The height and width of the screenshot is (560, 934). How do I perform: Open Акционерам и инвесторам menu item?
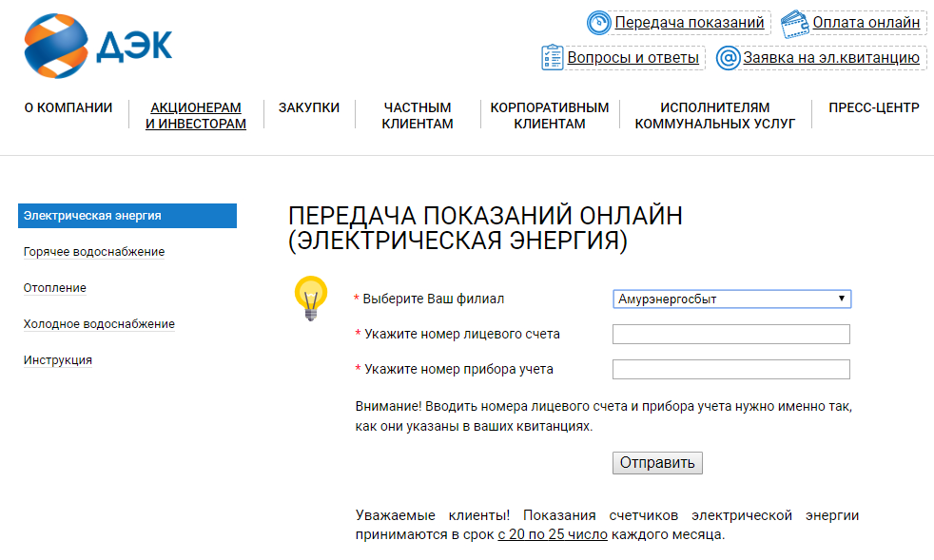[x=195, y=116]
